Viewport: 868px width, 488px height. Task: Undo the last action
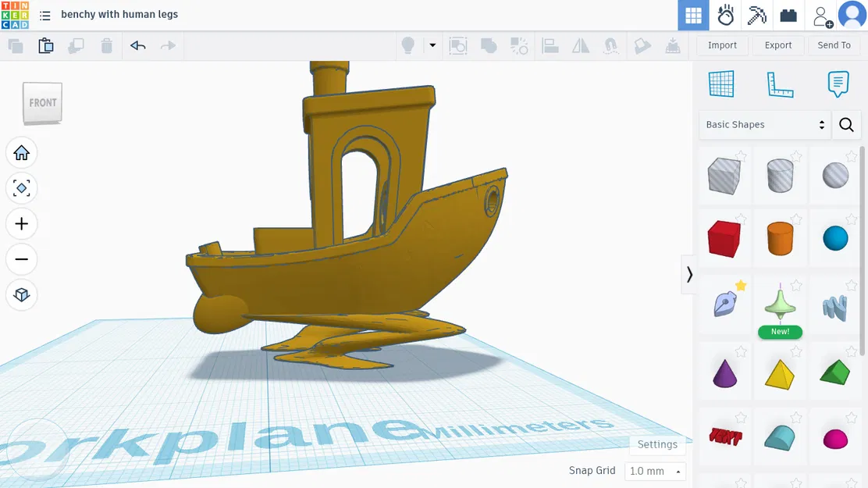point(138,46)
